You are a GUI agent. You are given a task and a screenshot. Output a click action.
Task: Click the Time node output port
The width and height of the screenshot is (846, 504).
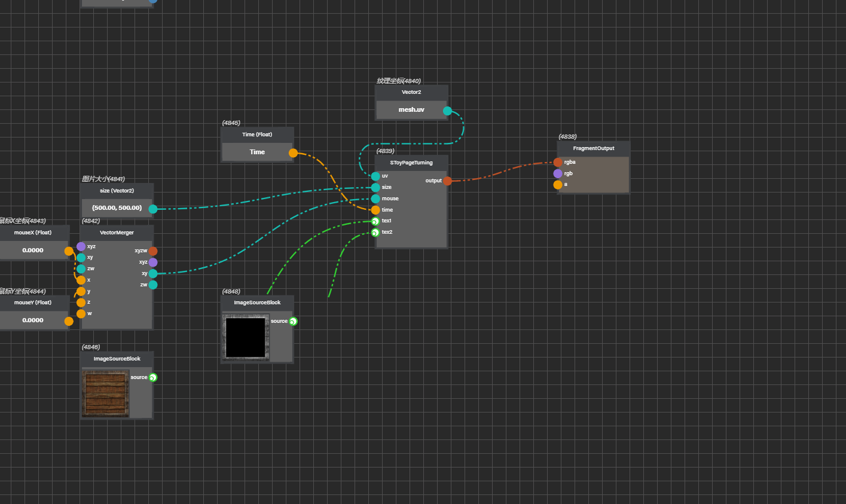[x=293, y=153]
